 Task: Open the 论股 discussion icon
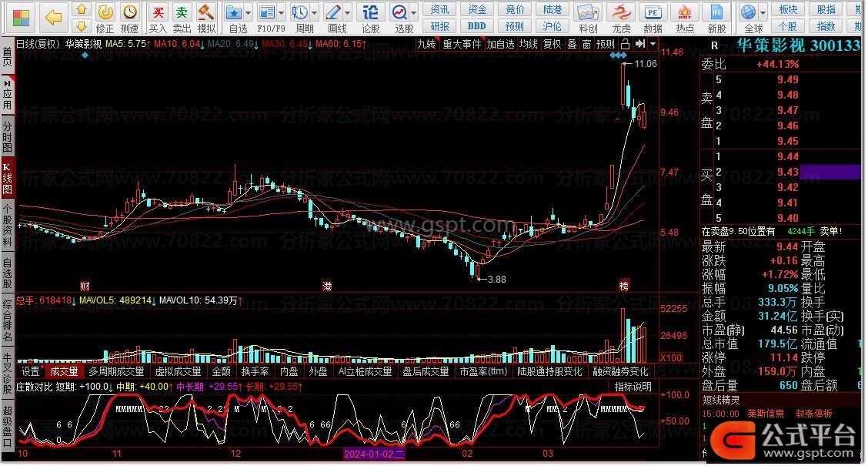click(370, 12)
